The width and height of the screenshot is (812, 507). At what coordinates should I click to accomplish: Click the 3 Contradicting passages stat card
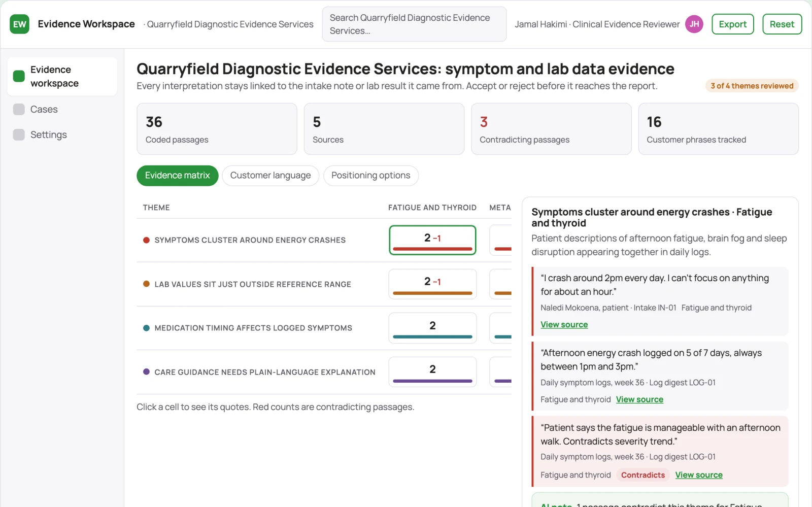pyautogui.click(x=551, y=129)
